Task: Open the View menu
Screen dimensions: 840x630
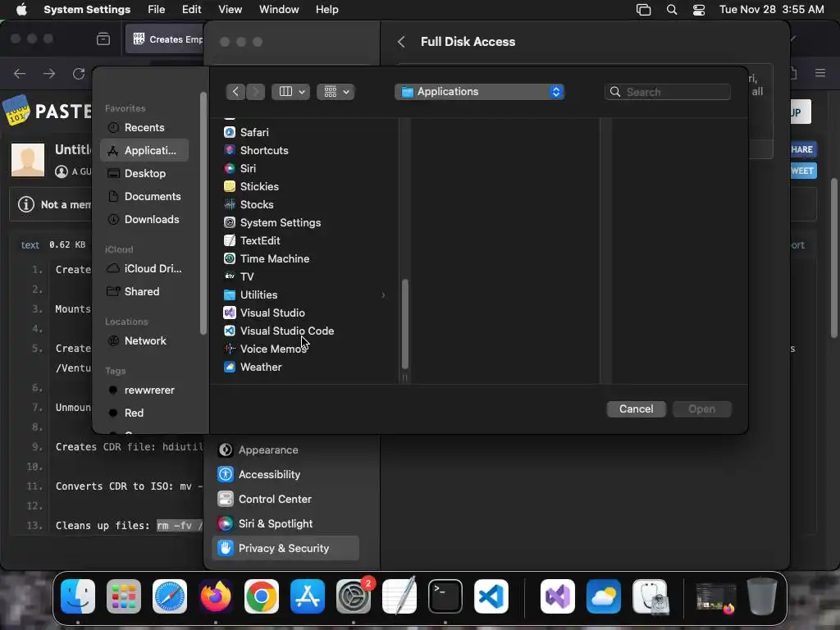Action: coord(231,10)
